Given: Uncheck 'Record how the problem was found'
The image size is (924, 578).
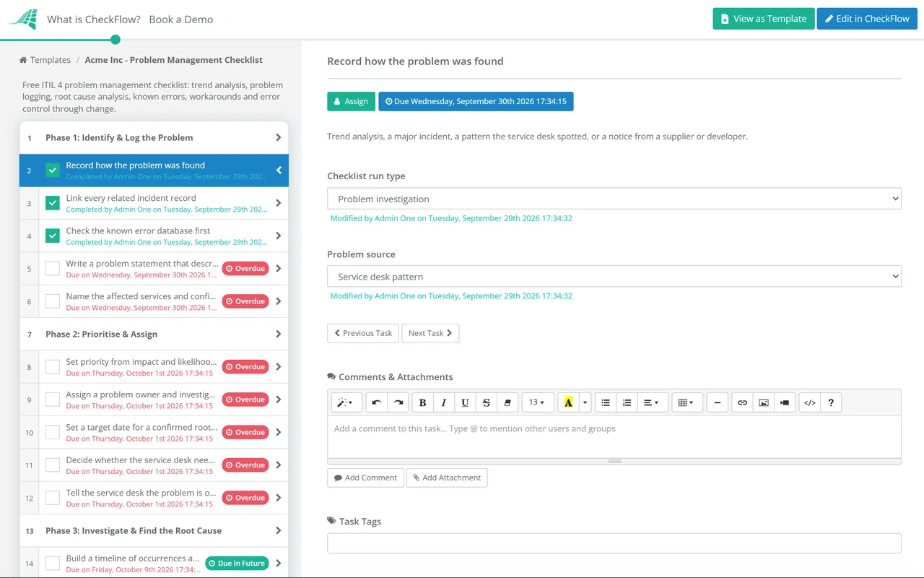Looking at the screenshot, I should click(x=53, y=171).
